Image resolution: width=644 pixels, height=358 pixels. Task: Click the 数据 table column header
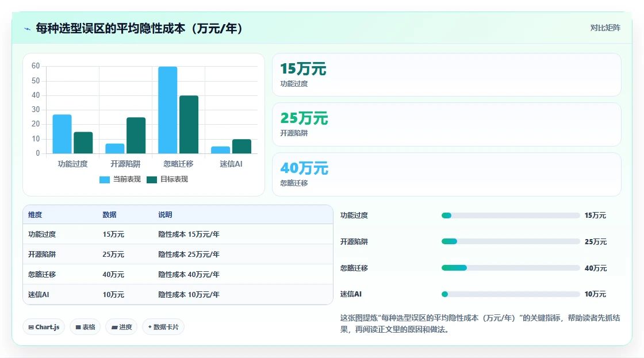(x=109, y=215)
